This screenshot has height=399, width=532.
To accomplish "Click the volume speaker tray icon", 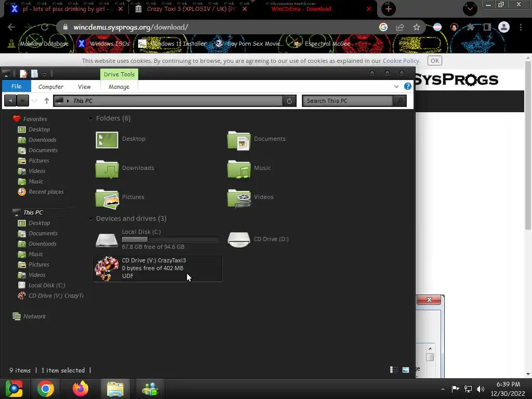I will (481, 389).
